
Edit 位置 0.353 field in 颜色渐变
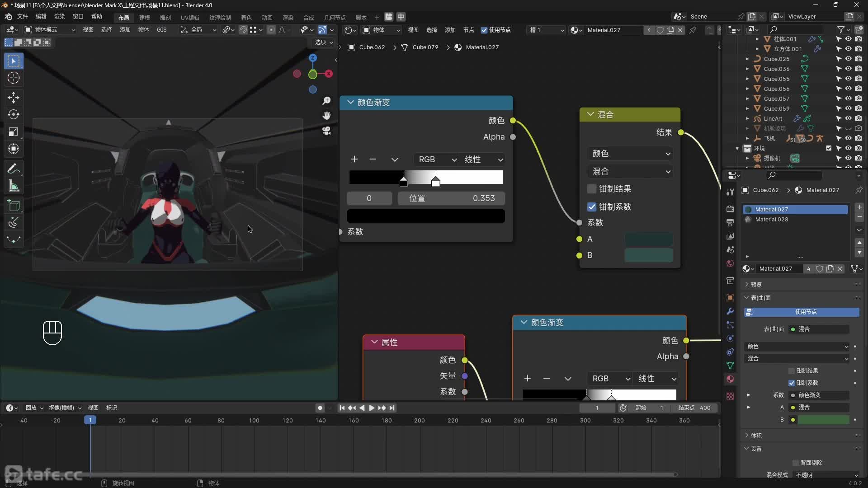pyautogui.click(x=451, y=198)
